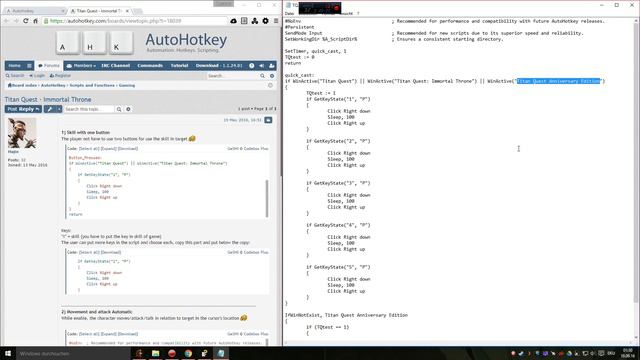Open the browser home page icon
Image resolution: width=640 pixels, height=360 pixels.
tap(36, 21)
